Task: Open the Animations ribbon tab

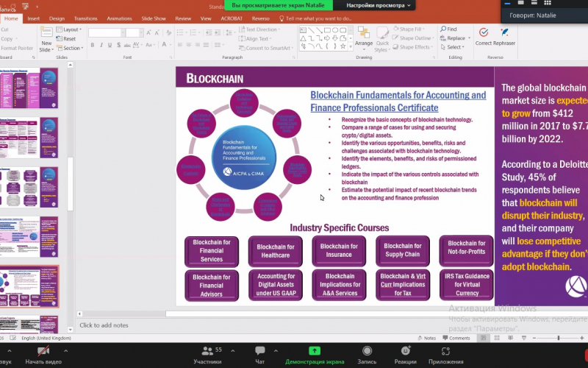Action: 119,18
